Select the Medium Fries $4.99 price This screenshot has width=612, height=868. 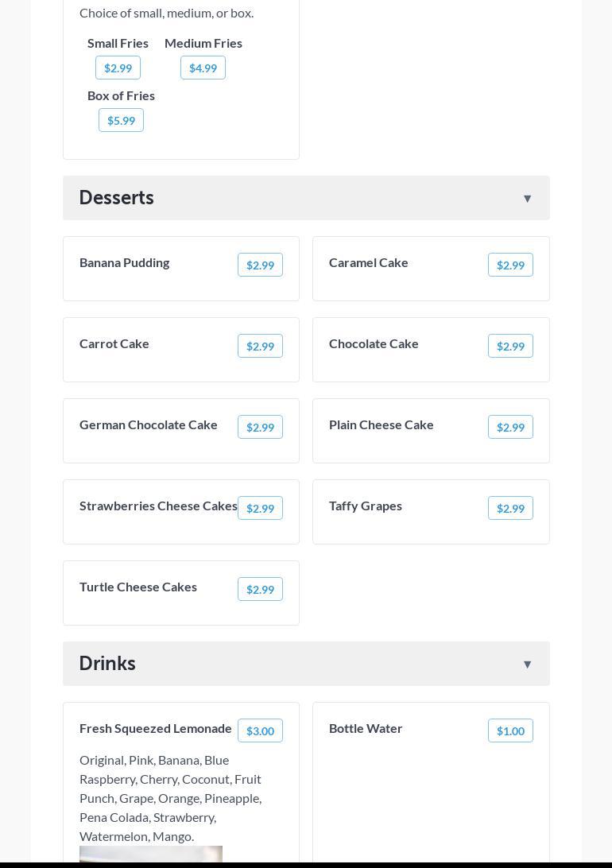[x=203, y=68]
